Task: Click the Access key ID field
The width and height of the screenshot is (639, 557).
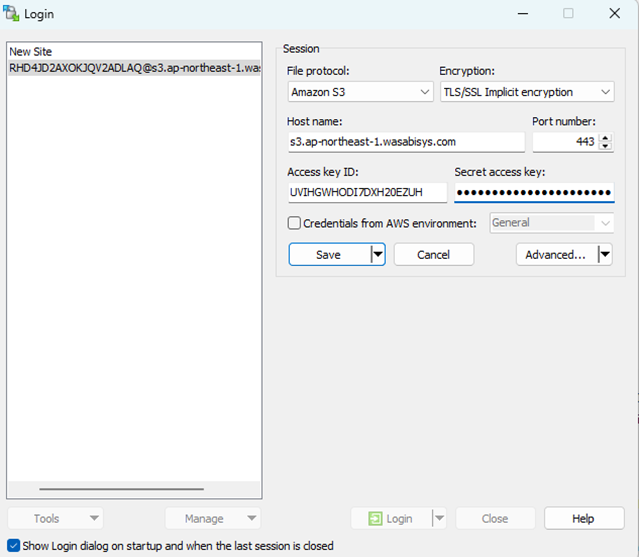Action: coord(366,192)
